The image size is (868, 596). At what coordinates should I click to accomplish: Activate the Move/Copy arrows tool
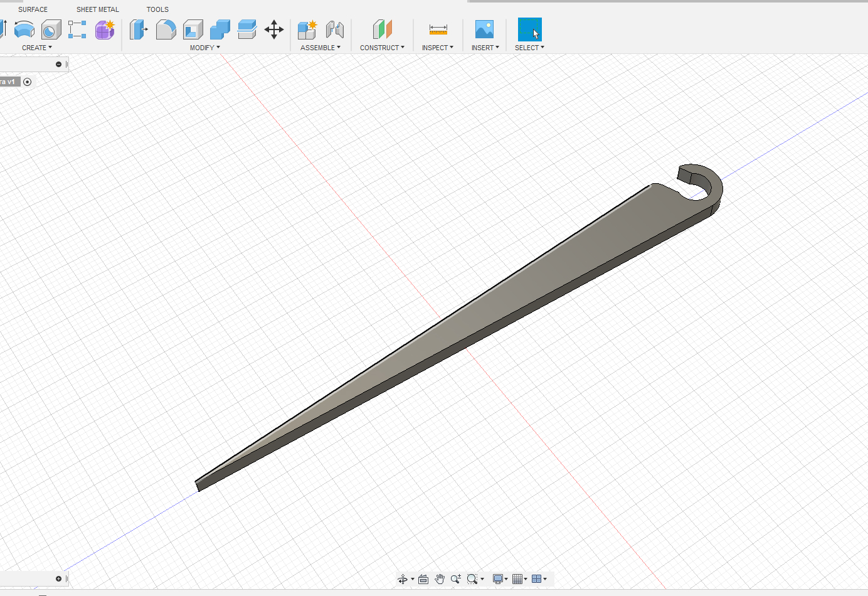point(274,29)
